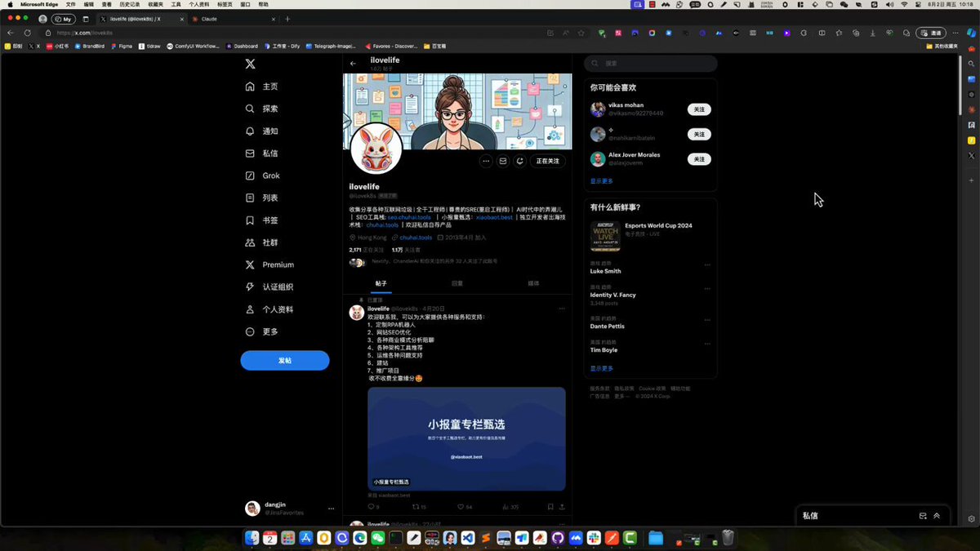
Task: Open Dante Pettis trend options dots
Action: point(707,318)
